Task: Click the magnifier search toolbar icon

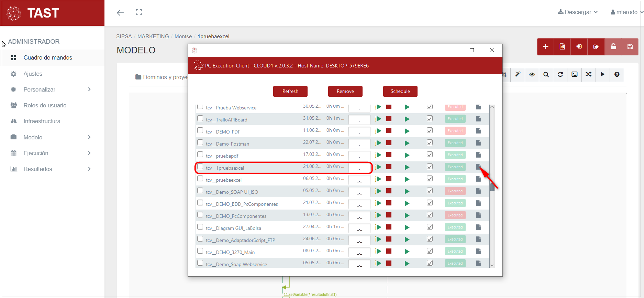Action: [546, 75]
